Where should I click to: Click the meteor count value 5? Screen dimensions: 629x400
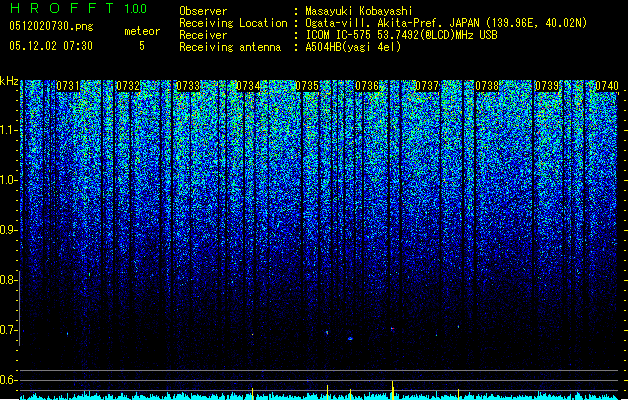(x=142, y=46)
